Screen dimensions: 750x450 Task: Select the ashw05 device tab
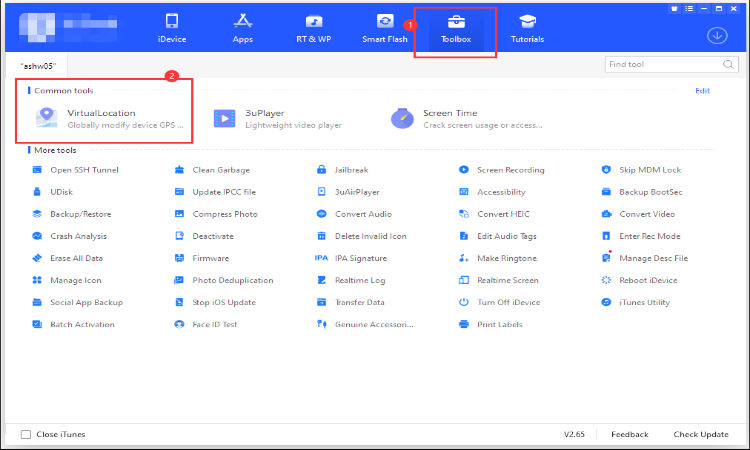[38, 66]
